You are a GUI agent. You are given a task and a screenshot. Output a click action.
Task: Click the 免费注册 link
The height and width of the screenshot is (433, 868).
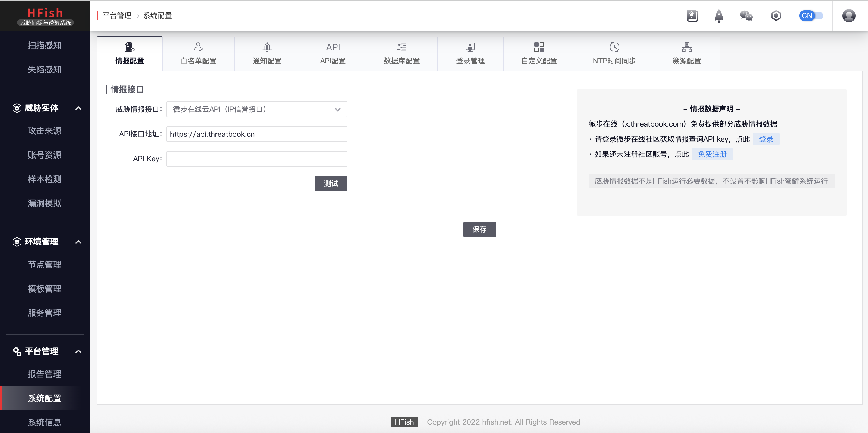712,155
